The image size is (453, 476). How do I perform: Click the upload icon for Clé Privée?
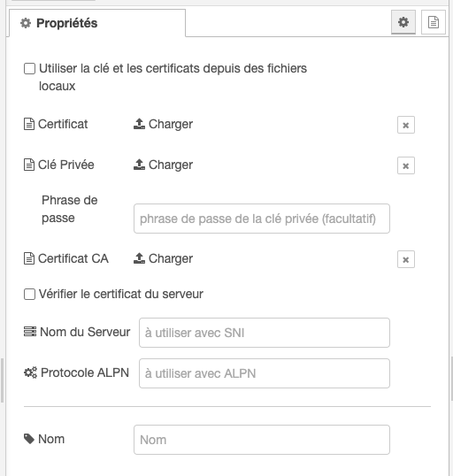tap(140, 165)
